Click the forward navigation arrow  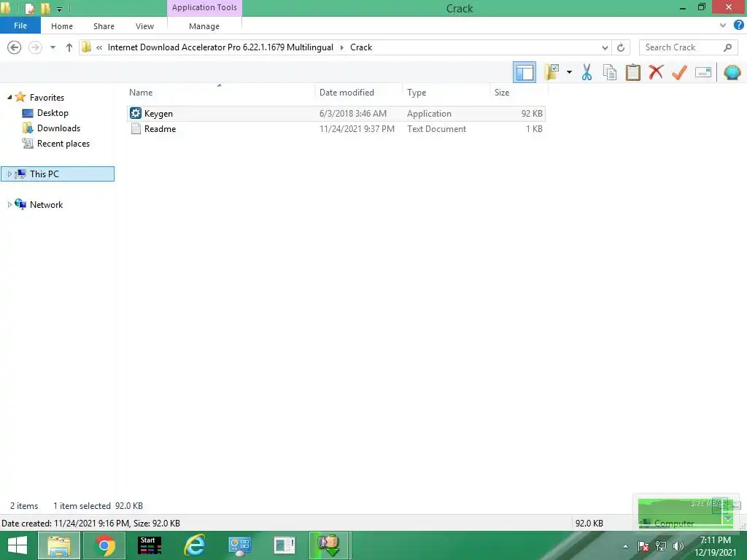click(x=35, y=47)
